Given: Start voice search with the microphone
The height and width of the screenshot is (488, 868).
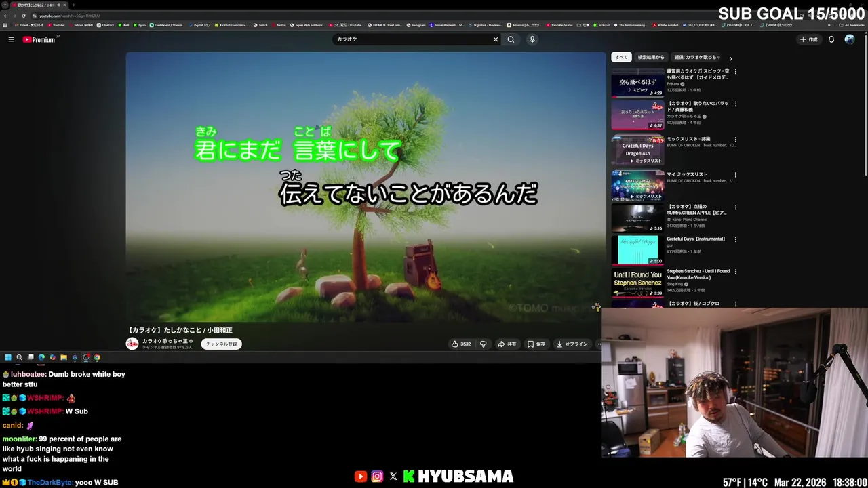Looking at the screenshot, I should click(x=532, y=39).
